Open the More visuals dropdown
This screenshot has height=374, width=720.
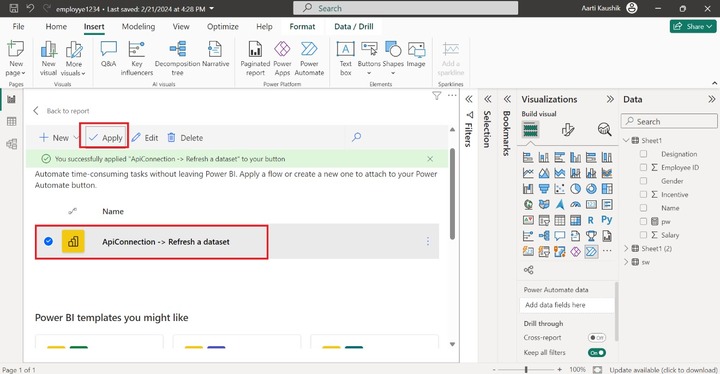pyautogui.click(x=73, y=58)
